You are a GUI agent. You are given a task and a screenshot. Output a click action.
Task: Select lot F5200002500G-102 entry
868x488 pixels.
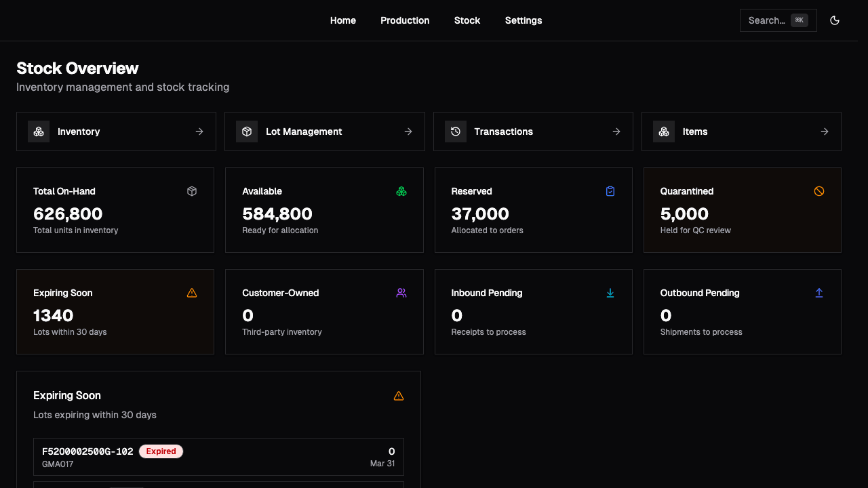tap(218, 457)
